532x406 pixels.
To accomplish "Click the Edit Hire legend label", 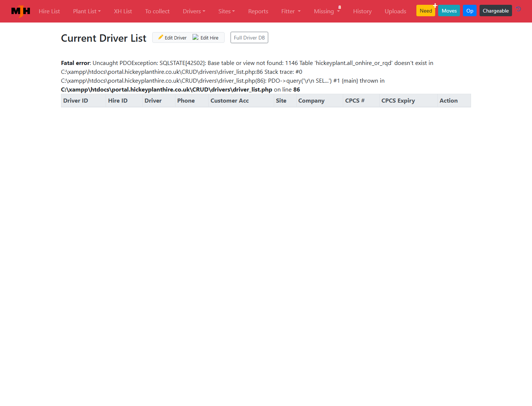I will pos(209,38).
